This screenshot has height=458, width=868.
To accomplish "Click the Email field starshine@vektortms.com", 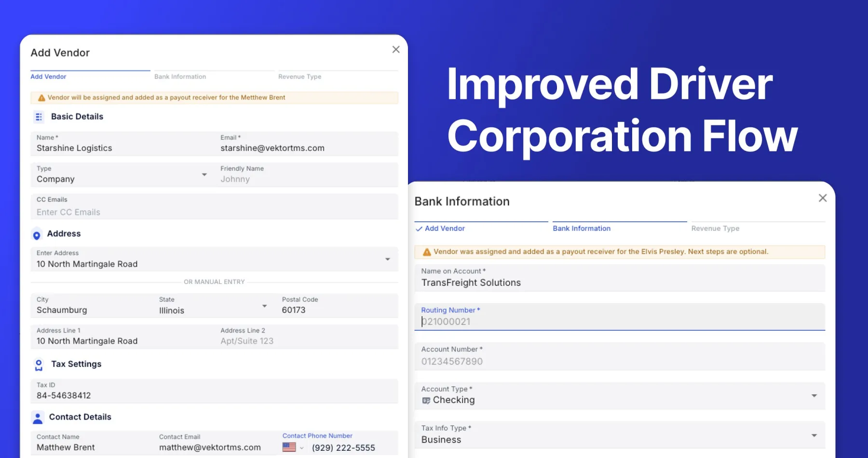I will [x=307, y=144].
